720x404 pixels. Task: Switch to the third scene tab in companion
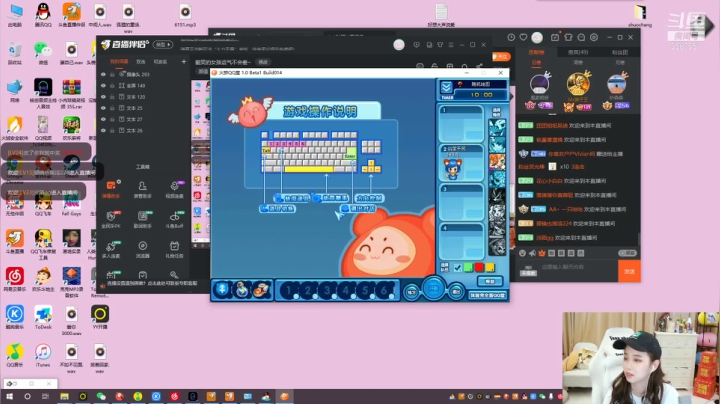[160, 62]
